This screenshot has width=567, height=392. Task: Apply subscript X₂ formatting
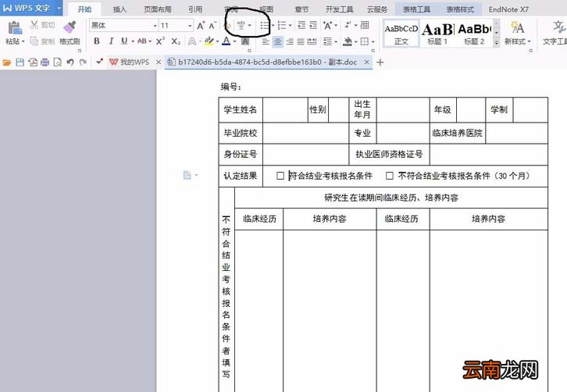(x=176, y=41)
